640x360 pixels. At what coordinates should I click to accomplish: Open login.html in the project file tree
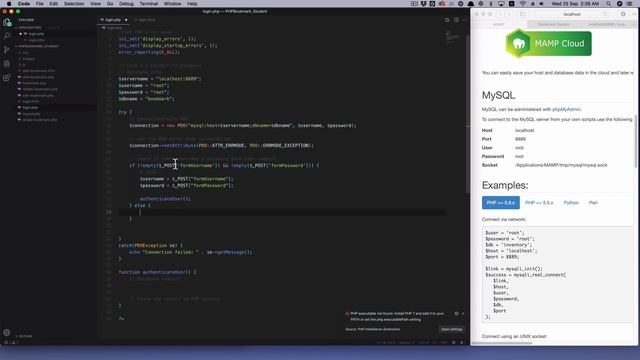click(x=31, y=102)
